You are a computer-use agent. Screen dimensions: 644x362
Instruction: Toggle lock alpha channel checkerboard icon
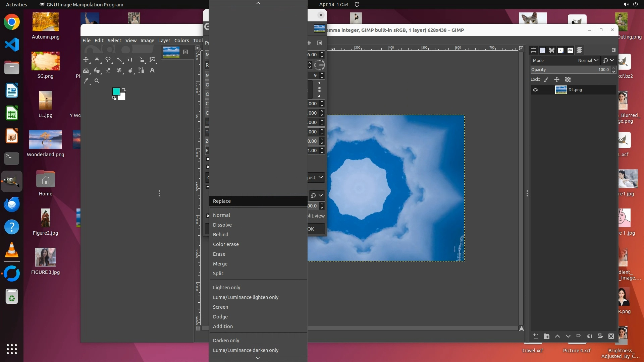tap(568, 80)
